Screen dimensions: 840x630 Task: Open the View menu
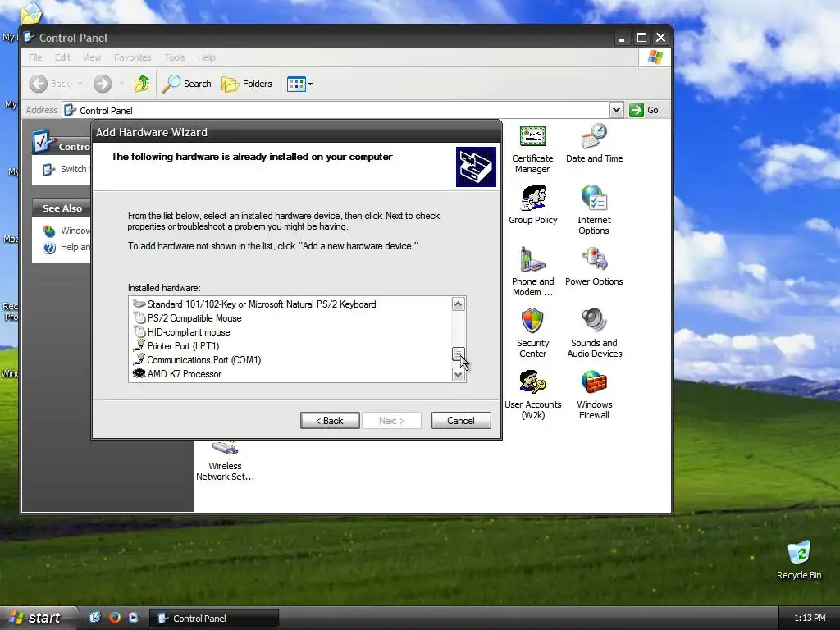(x=92, y=57)
